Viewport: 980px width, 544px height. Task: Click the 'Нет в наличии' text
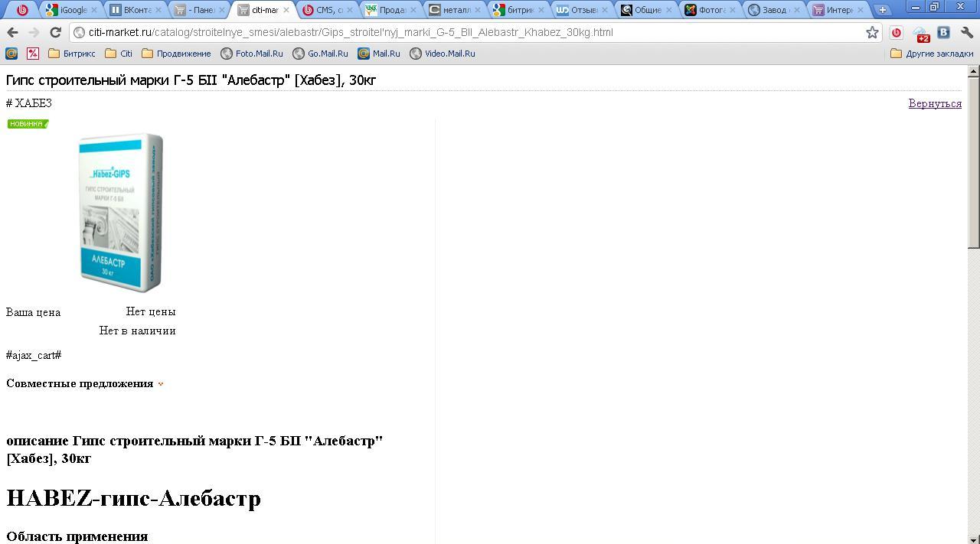pos(137,331)
